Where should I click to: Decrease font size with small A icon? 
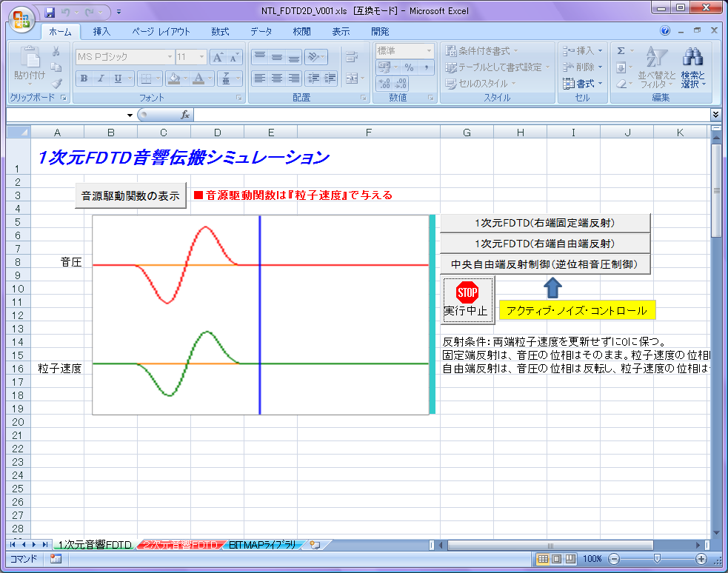coord(233,57)
